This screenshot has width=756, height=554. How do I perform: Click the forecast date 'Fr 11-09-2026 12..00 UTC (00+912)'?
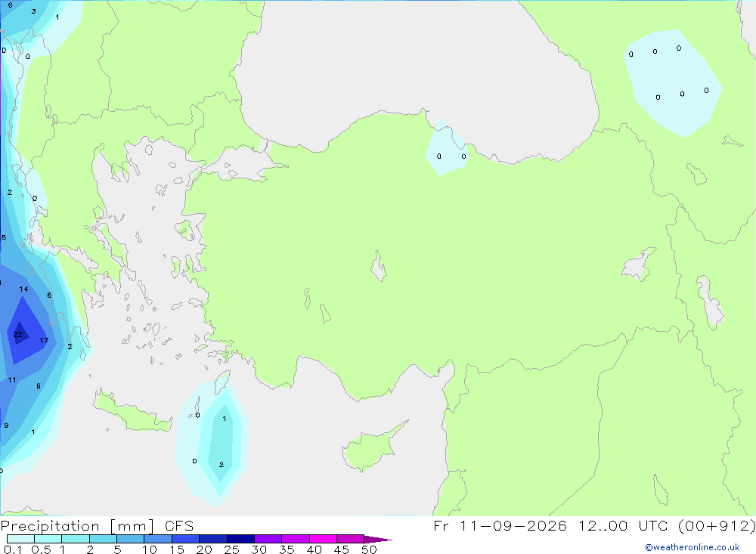[594, 526]
